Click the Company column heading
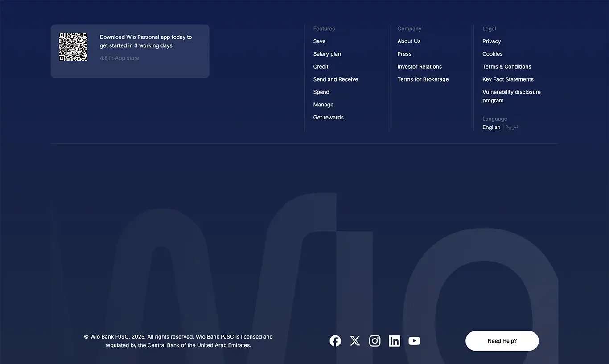 (409, 29)
